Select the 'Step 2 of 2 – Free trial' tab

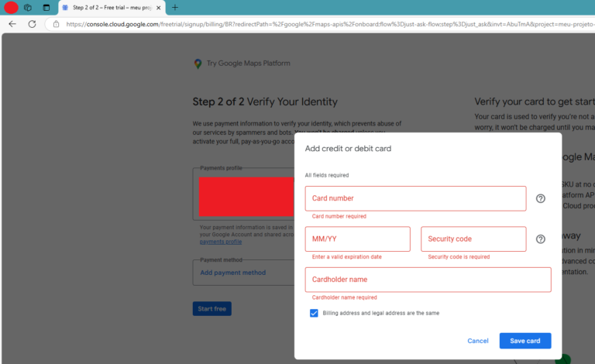108,7
